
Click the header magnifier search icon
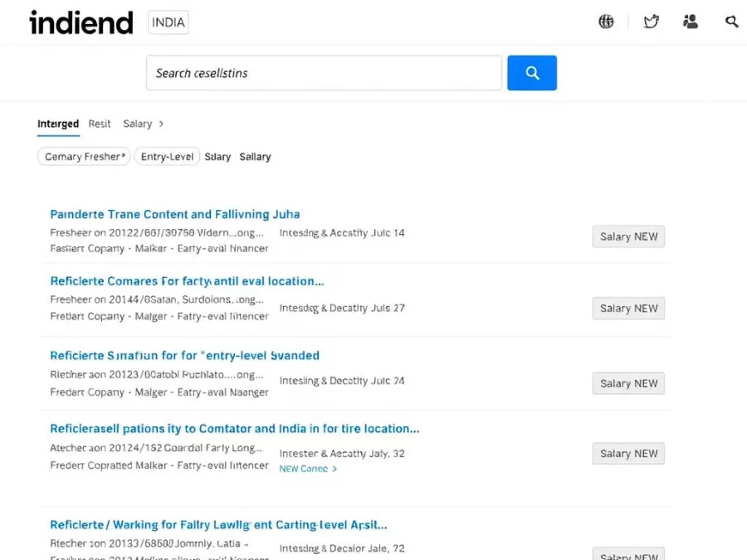(731, 22)
